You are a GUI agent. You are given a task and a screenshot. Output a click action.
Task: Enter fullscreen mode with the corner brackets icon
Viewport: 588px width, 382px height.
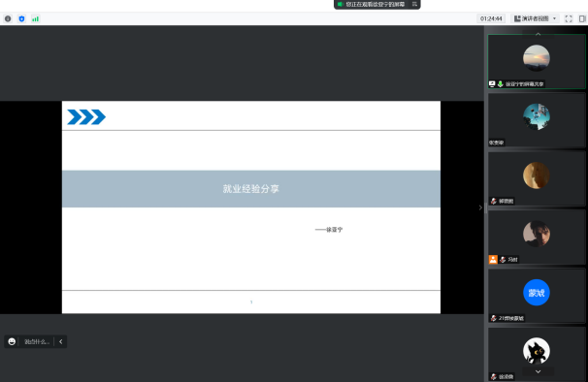point(569,18)
